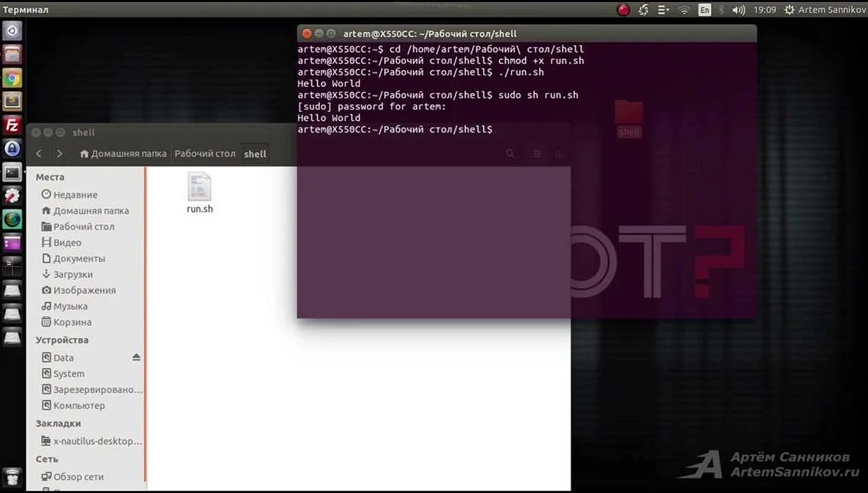Open the purple window application in launcher

(x=12, y=242)
